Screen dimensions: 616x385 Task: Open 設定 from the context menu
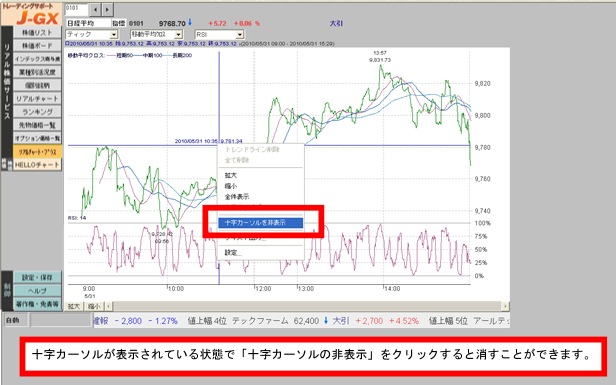[x=233, y=253]
